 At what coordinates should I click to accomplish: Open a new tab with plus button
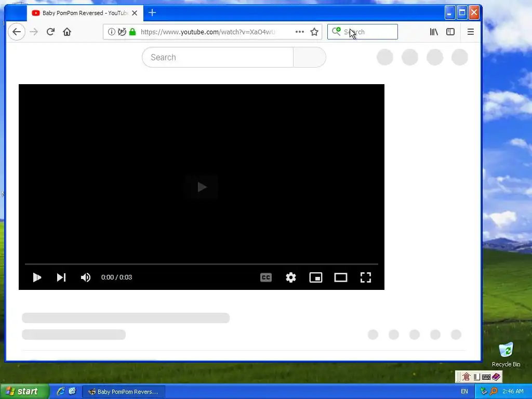(x=152, y=13)
